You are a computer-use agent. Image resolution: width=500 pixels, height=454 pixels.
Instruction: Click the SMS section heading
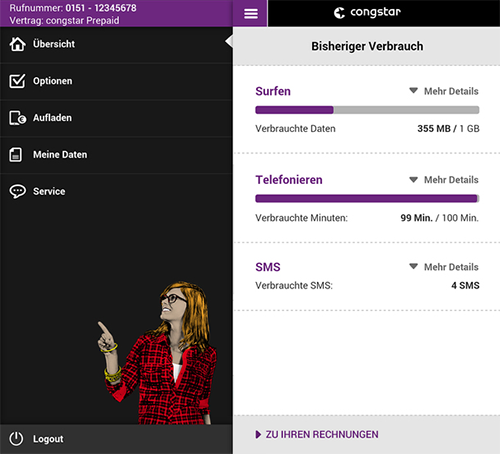click(268, 267)
